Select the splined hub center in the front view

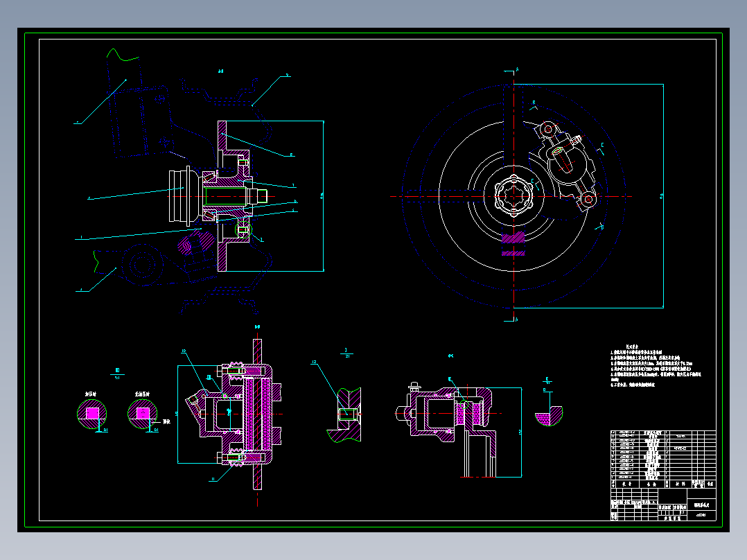pyautogui.click(x=513, y=196)
